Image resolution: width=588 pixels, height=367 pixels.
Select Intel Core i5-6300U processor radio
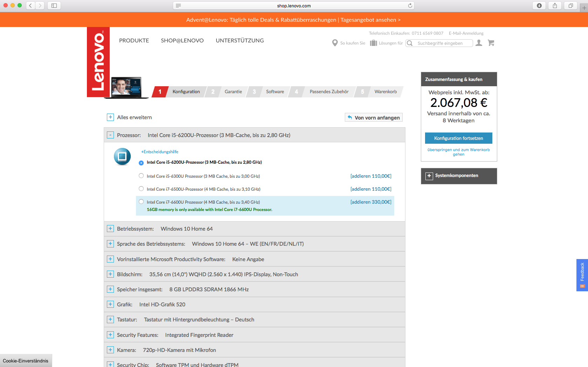point(141,176)
